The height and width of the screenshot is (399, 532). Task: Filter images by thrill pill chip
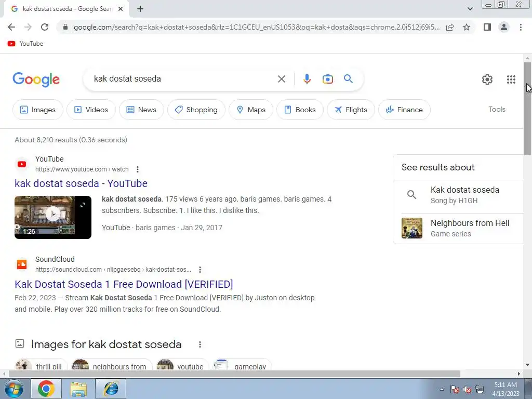point(41,365)
